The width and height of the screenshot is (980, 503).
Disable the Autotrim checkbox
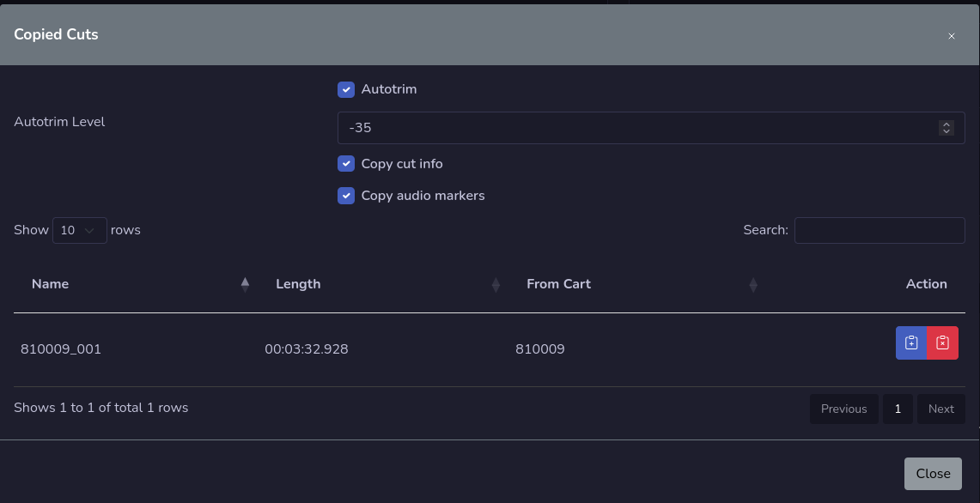(x=346, y=88)
